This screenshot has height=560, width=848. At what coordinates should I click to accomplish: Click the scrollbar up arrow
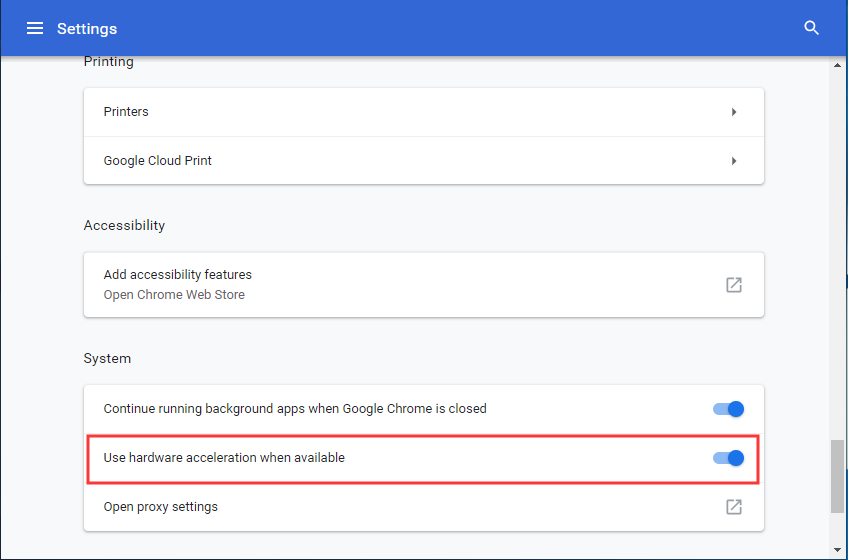837,65
